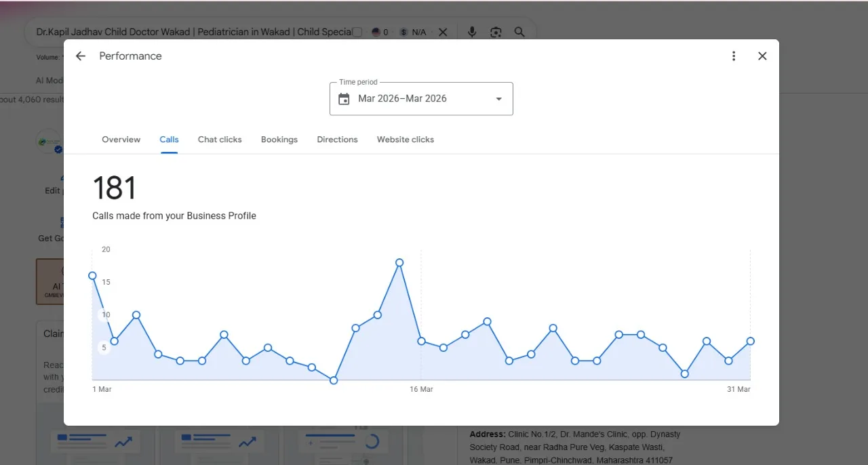Select the Chat clicks tab
The width and height of the screenshot is (868, 465).
click(220, 140)
